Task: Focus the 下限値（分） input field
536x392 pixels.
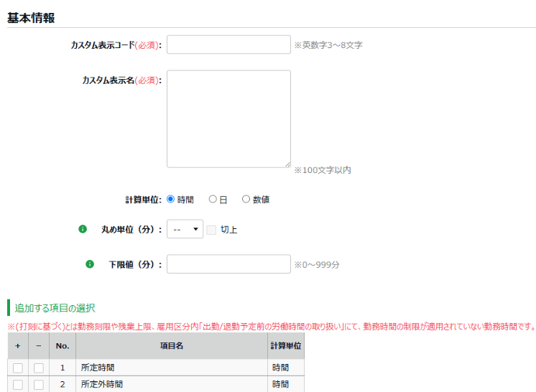Action: tap(228, 264)
